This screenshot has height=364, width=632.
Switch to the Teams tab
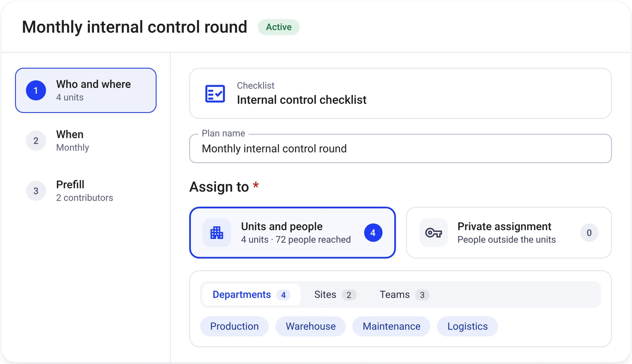coord(404,295)
